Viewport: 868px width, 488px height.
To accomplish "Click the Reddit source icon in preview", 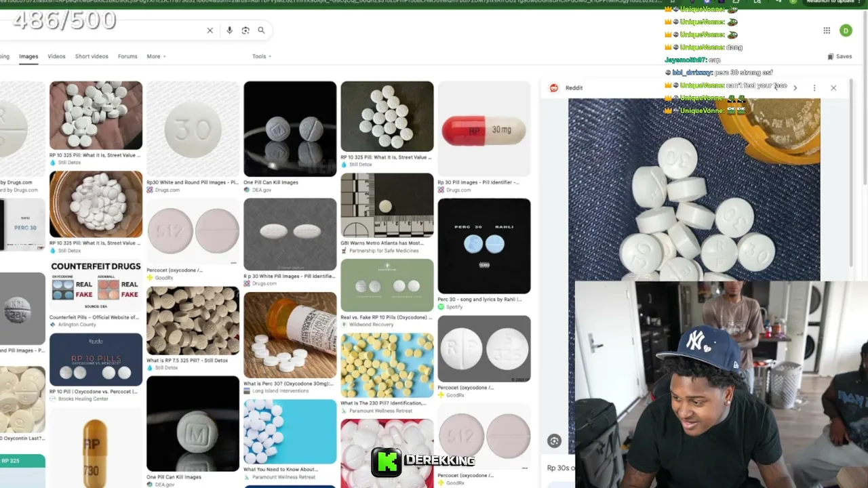I will (x=554, y=88).
